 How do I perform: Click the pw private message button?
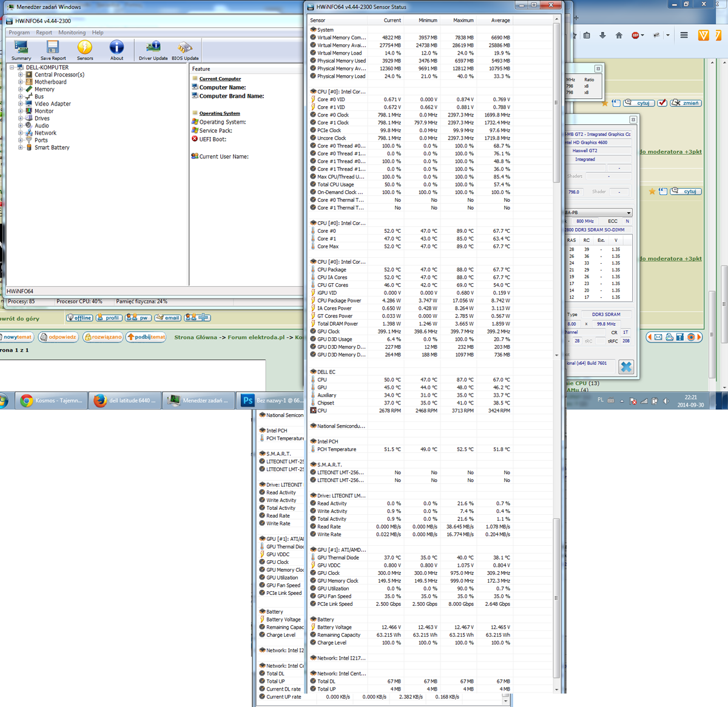[138, 317]
